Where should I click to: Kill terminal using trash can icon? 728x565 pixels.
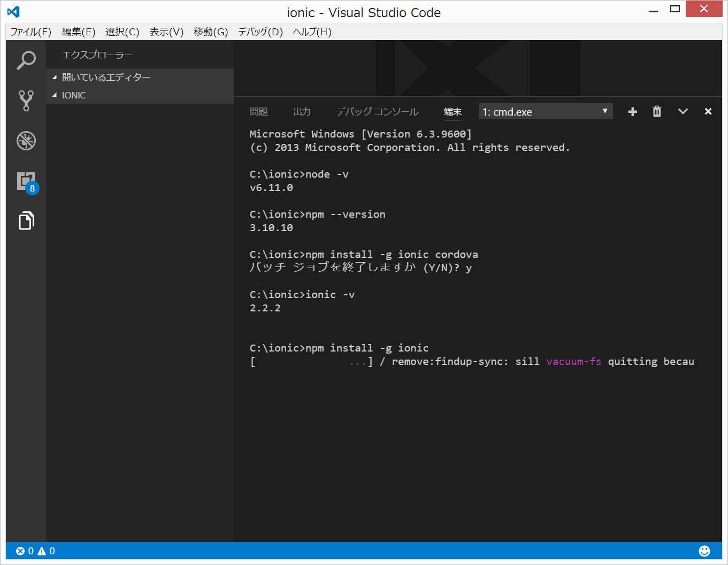point(657,111)
